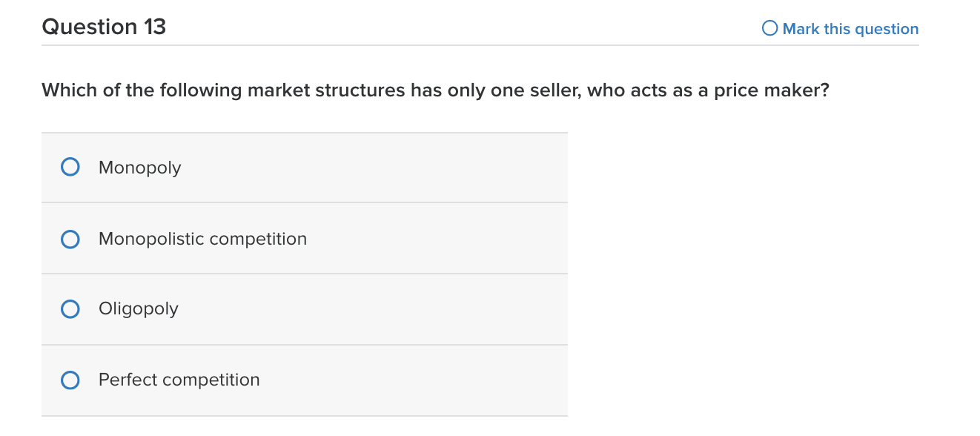The image size is (980, 436).
Task: Select the Monopoly radio button
Action: (x=70, y=167)
